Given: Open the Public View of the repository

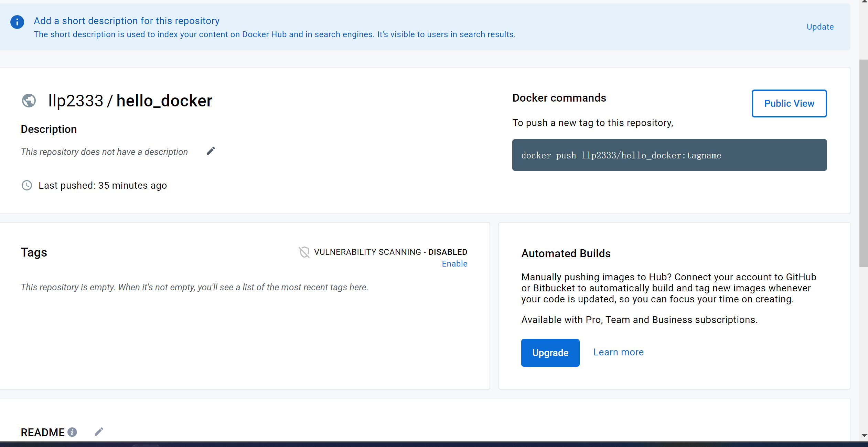Looking at the screenshot, I should 789,103.
